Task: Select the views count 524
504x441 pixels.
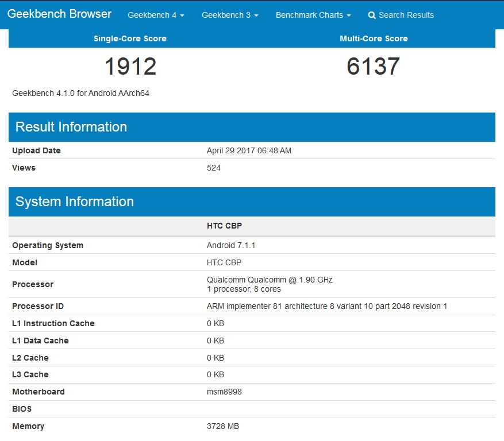Action: 213,168
